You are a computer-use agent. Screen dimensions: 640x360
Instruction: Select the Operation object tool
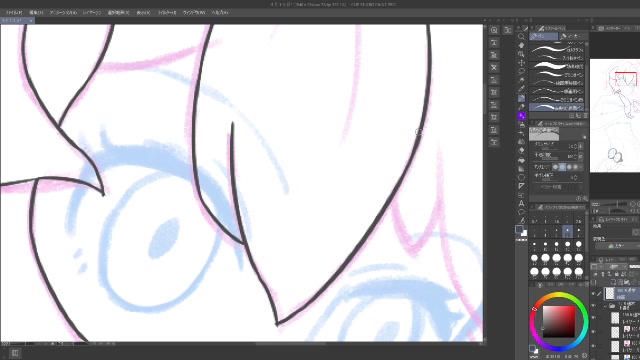tap(521, 54)
